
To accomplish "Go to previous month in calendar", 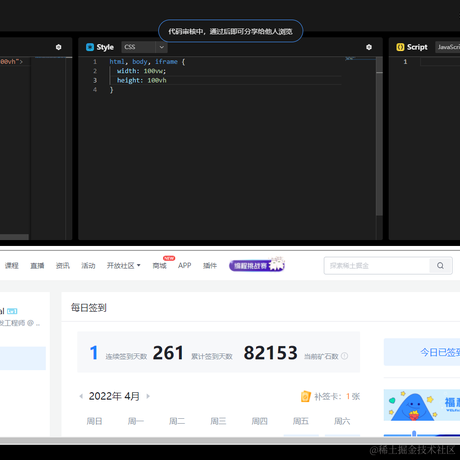I will point(81,396).
